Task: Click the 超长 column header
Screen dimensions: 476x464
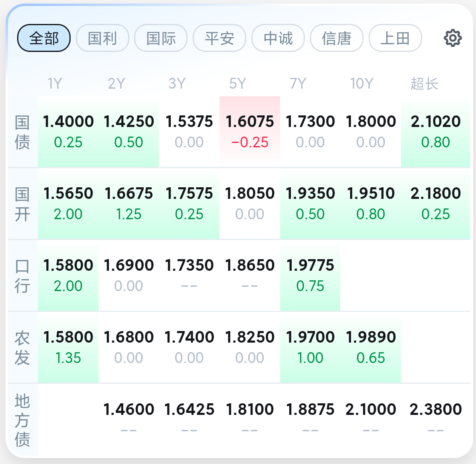Action: 424,84
